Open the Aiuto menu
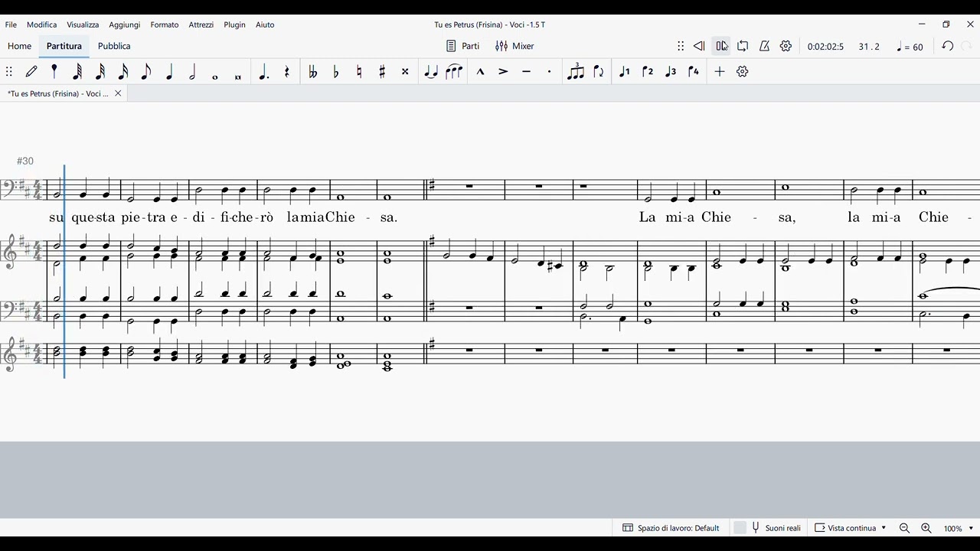The width and height of the screenshot is (980, 551). pyautogui.click(x=265, y=24)
